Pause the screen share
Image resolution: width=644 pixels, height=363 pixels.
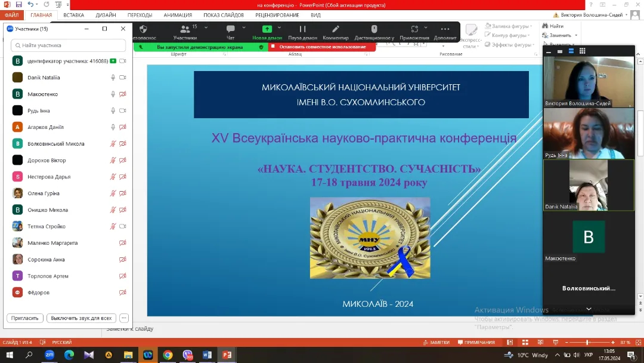tap(302, 29)
